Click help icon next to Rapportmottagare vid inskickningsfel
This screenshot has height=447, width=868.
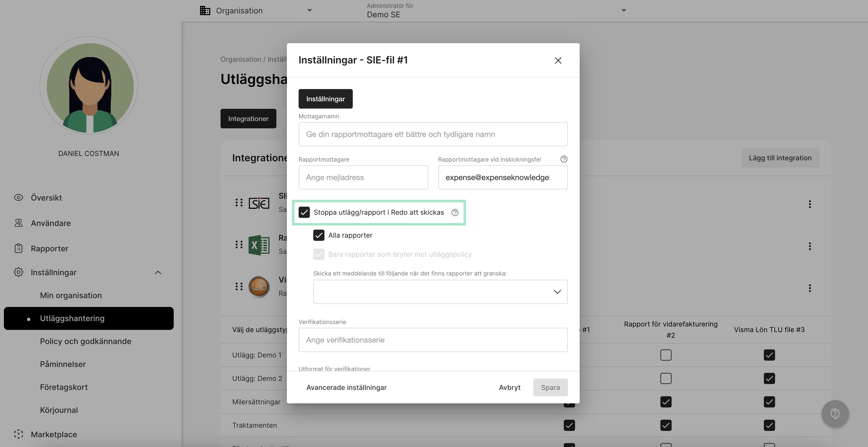[x=564, y=159]
